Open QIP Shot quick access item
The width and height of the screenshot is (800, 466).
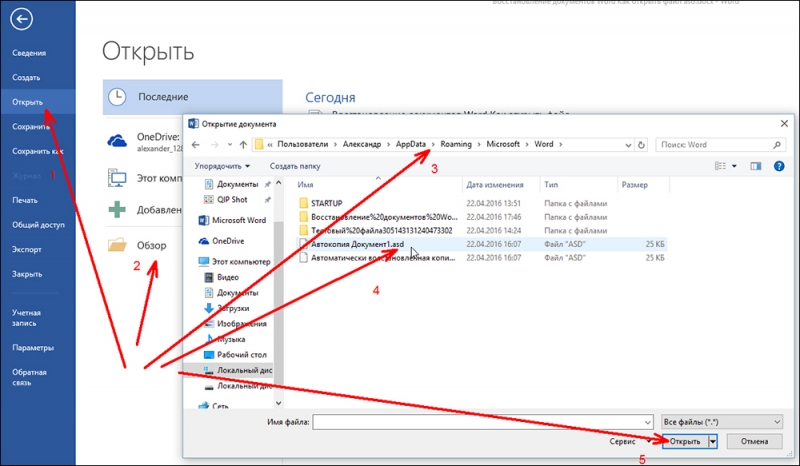coord(232,200)
